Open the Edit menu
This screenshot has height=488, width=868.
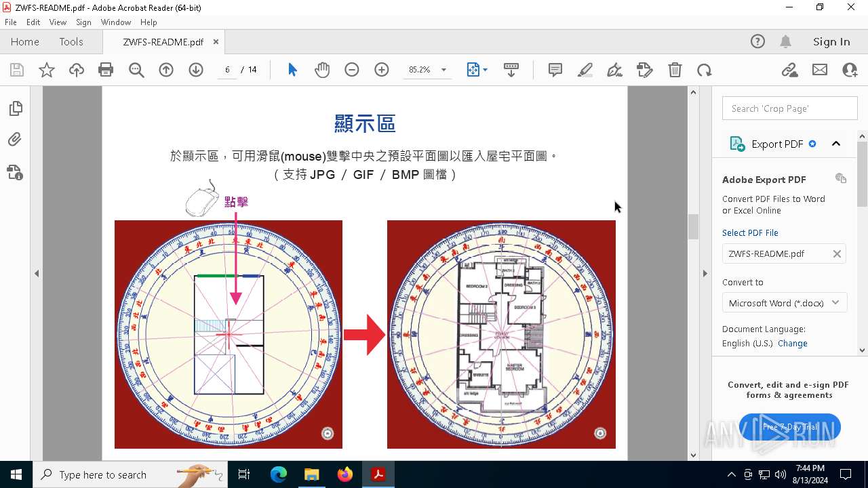(33, 22)
